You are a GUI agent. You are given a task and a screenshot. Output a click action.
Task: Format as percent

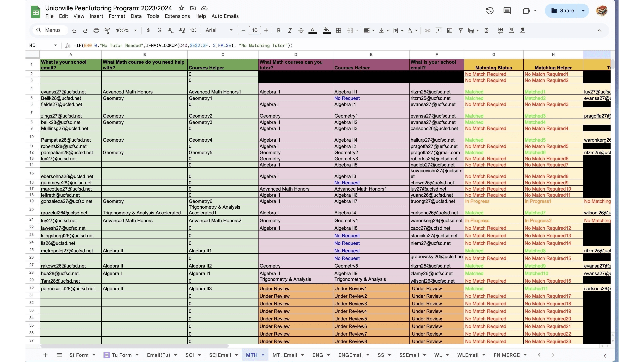pos(159,30)
